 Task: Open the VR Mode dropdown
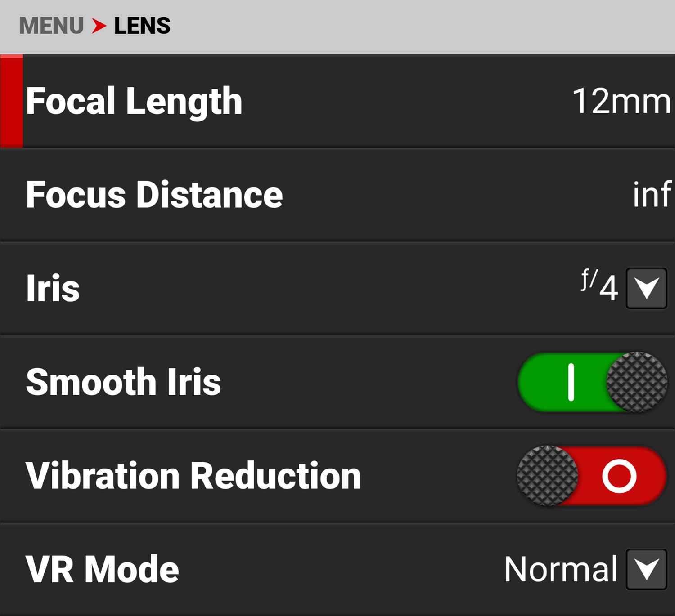coord(646,568)
